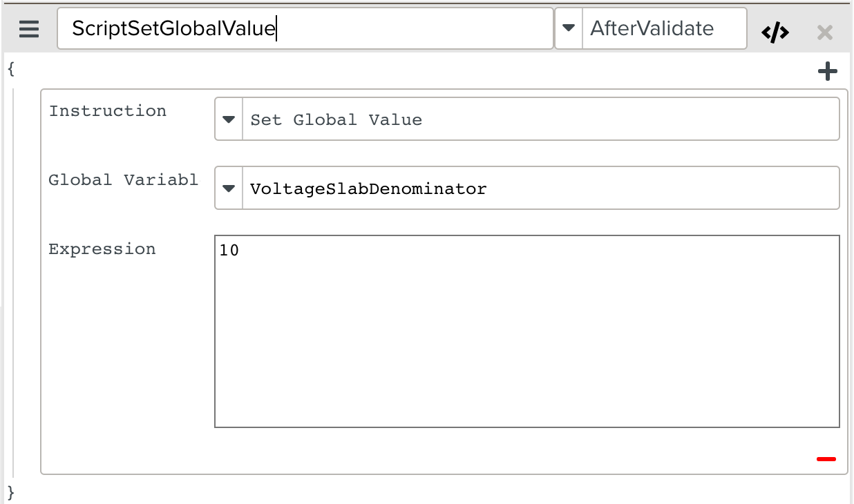854x504 pixels.
Task: Click the Expression label
Action: click(102, 249)
